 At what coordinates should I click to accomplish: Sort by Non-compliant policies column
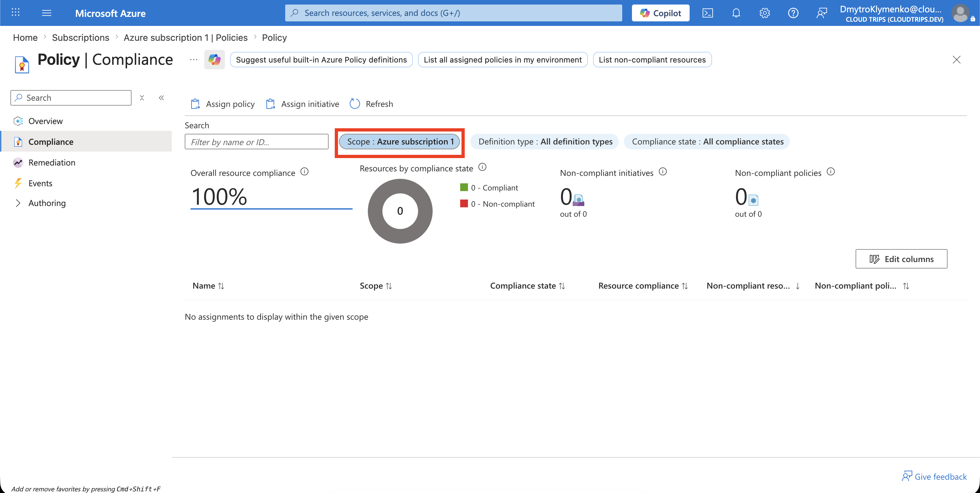(862, 285)
